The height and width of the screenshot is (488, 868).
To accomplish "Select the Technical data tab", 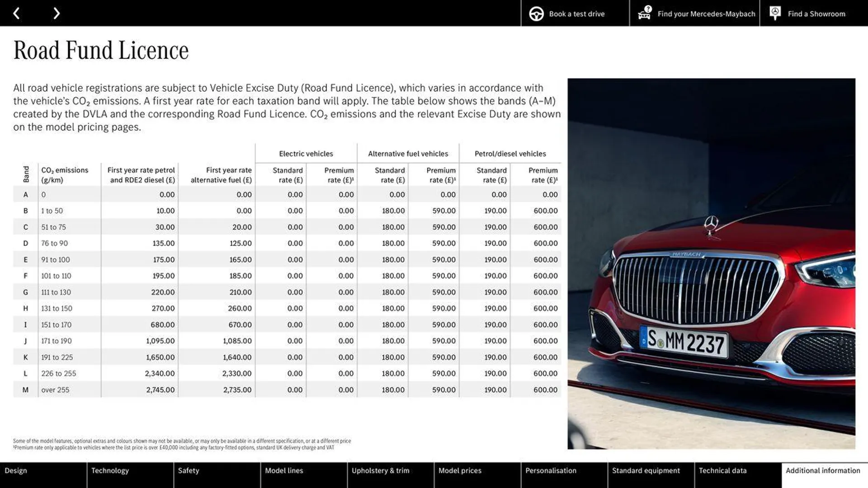I will point(737,475).
